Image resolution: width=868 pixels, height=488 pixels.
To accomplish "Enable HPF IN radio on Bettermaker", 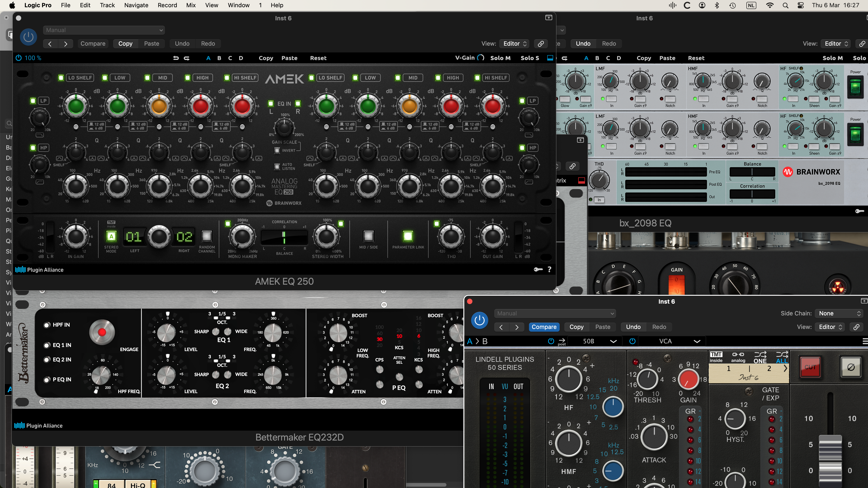I will coord(47,325).
